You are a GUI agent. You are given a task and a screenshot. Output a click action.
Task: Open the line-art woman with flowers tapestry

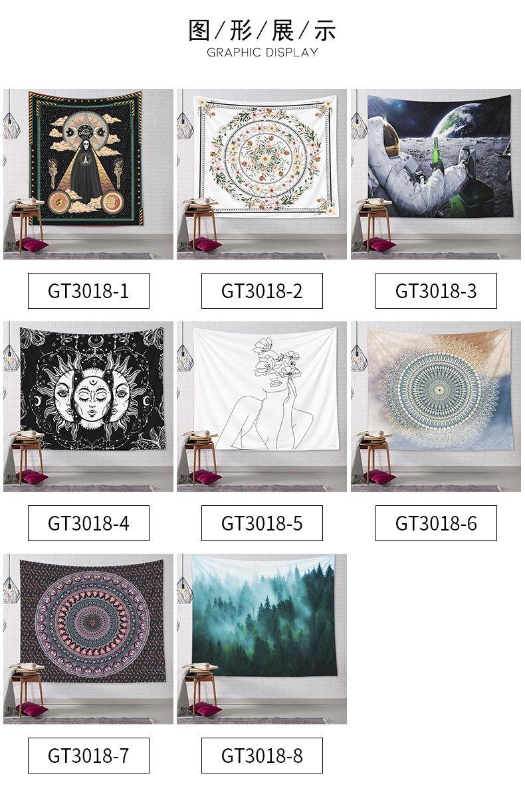tap(262, 406)
